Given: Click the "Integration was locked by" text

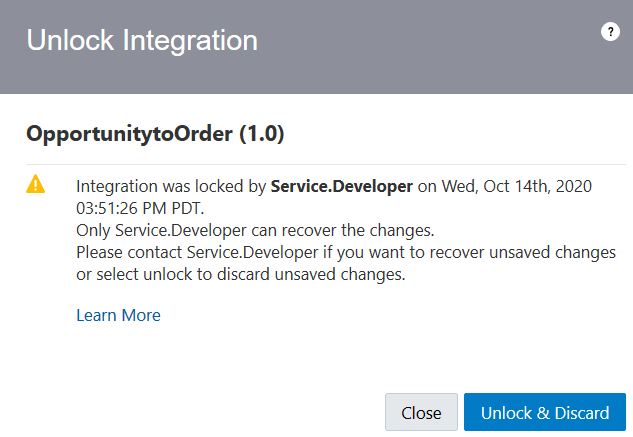Looking at the screenshot, I should [x=171, y=186].
